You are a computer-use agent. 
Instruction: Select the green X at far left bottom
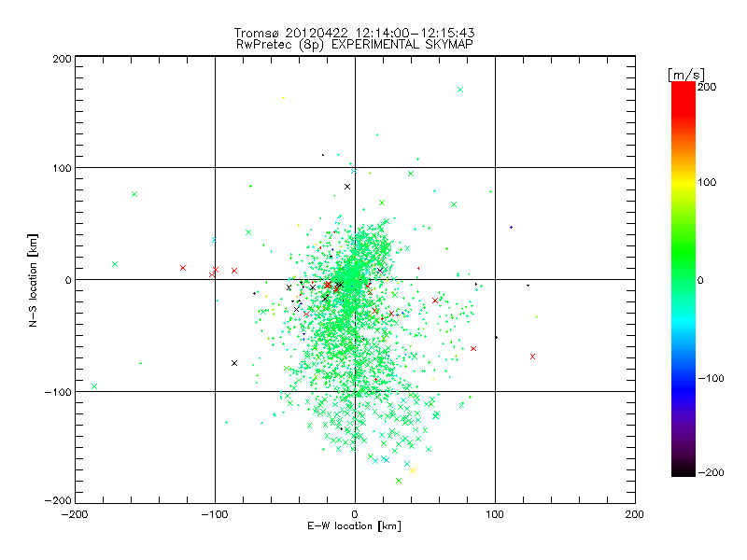[94, 386]
